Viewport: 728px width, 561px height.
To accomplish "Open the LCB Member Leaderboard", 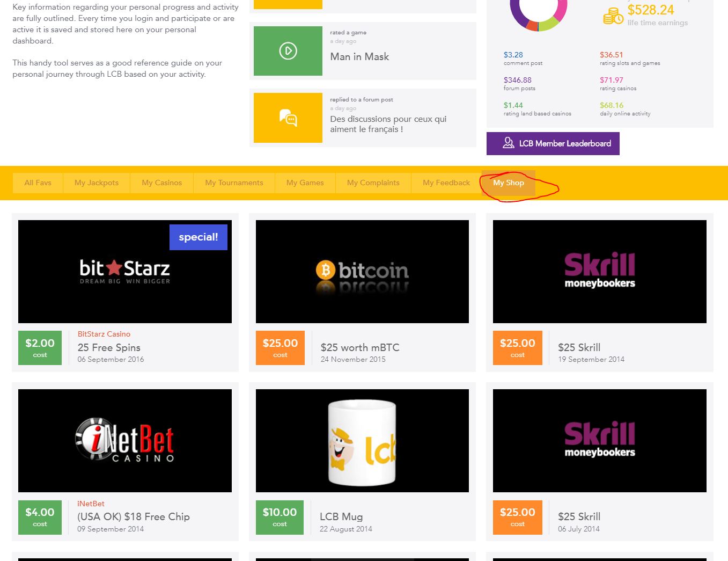I will (x=553, y=143).
